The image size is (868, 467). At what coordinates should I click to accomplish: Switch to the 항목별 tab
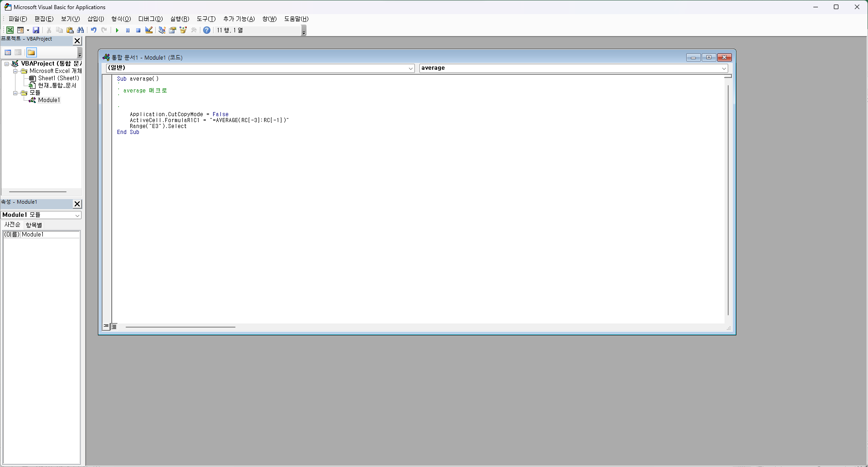pos(34,225)
